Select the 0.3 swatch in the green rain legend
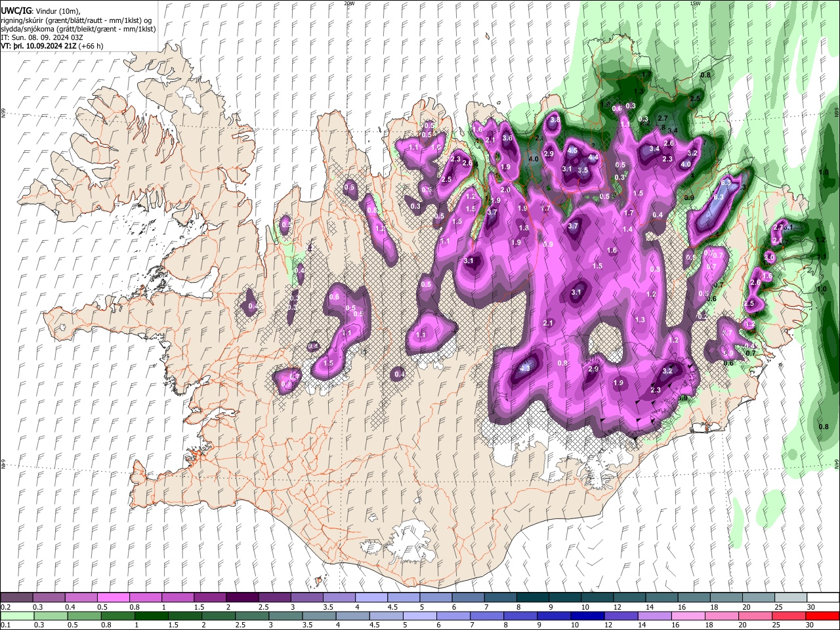840x630 pixels. click(51, 616)
